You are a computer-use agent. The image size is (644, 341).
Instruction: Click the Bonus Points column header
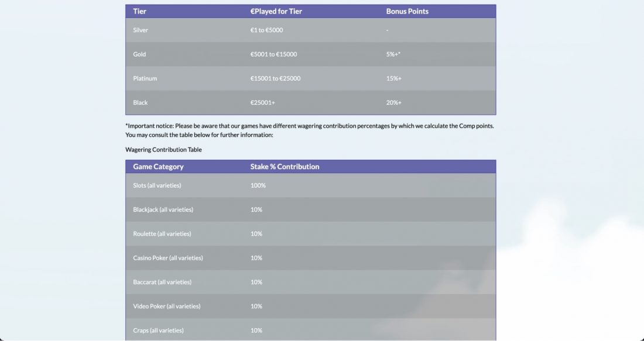(407, 12)
